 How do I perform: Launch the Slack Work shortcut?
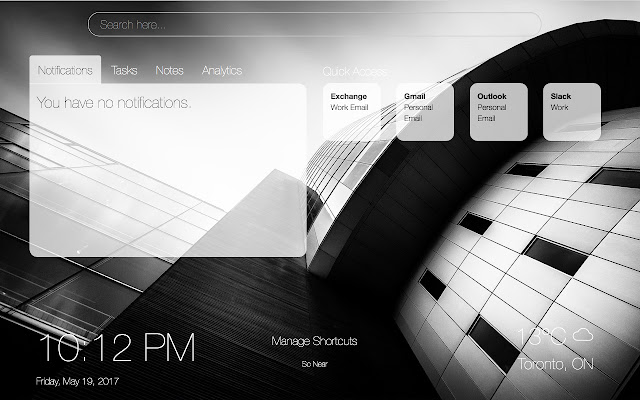pyautogui.click(x=572, y=112)
